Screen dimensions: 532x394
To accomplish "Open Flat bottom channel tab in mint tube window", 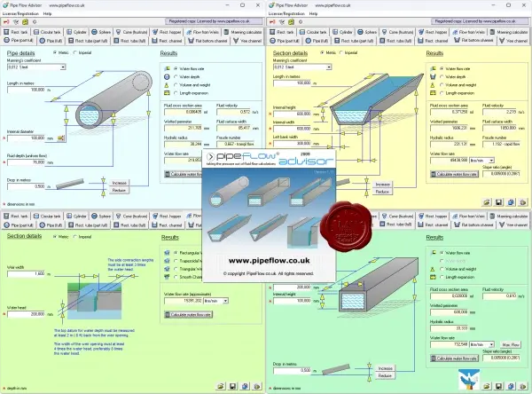I will [x=473, y=225].
